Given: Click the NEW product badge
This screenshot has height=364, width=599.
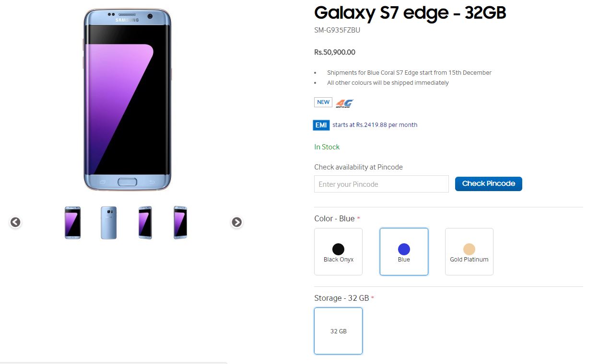Looking at the screenshot, I should click(x=323, y=102).
